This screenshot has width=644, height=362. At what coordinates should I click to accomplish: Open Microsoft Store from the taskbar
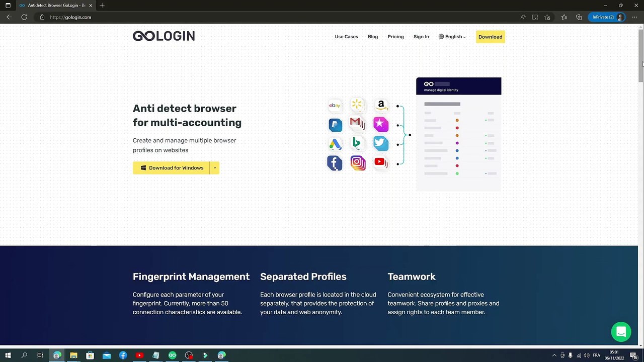coord(90,355)
